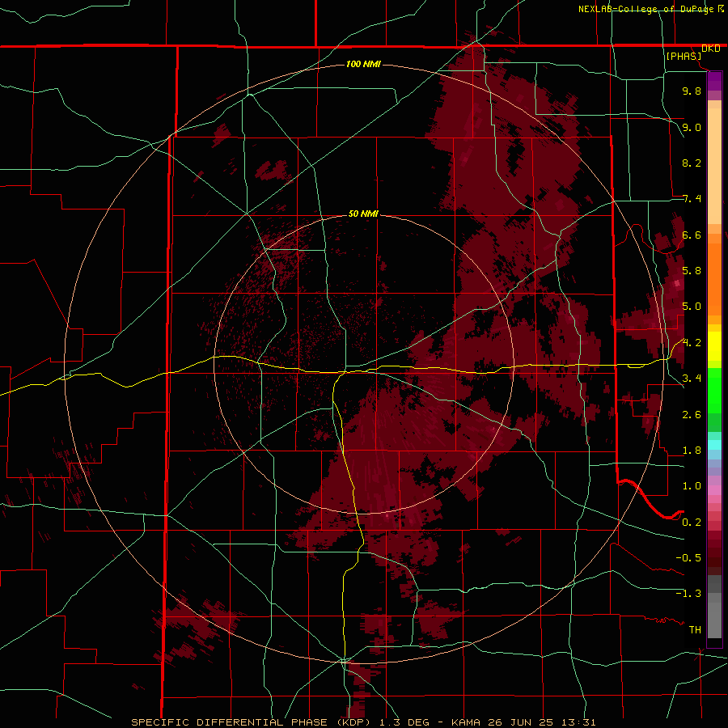Click the 2.6 legend value

692,415
